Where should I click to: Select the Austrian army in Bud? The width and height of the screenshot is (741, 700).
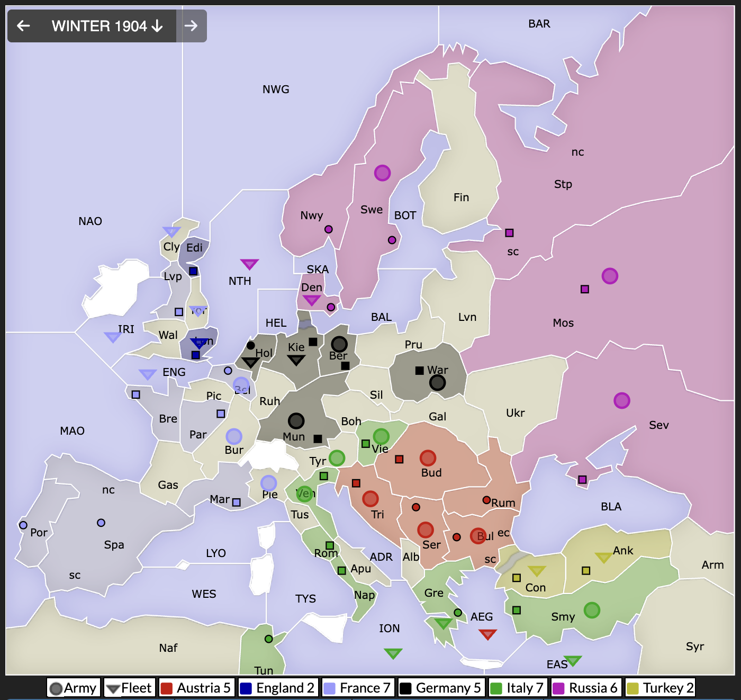pyautogui.click(x=428, y=458)
